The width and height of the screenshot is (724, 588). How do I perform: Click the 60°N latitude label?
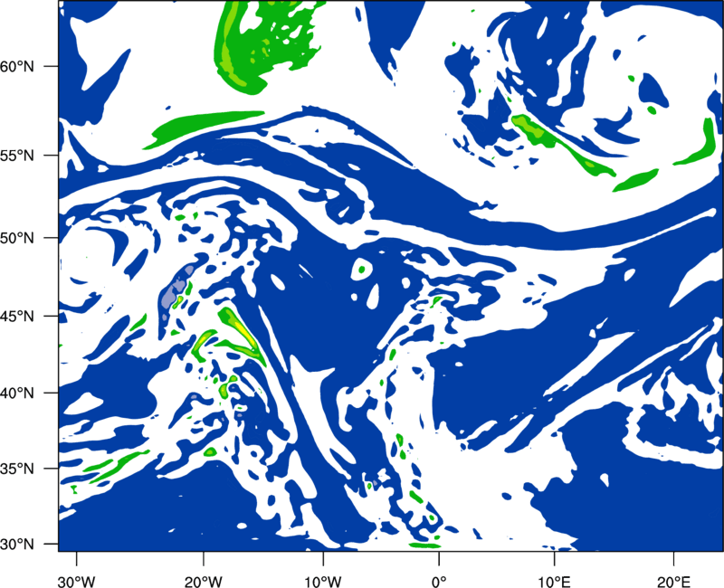point(17,66)
